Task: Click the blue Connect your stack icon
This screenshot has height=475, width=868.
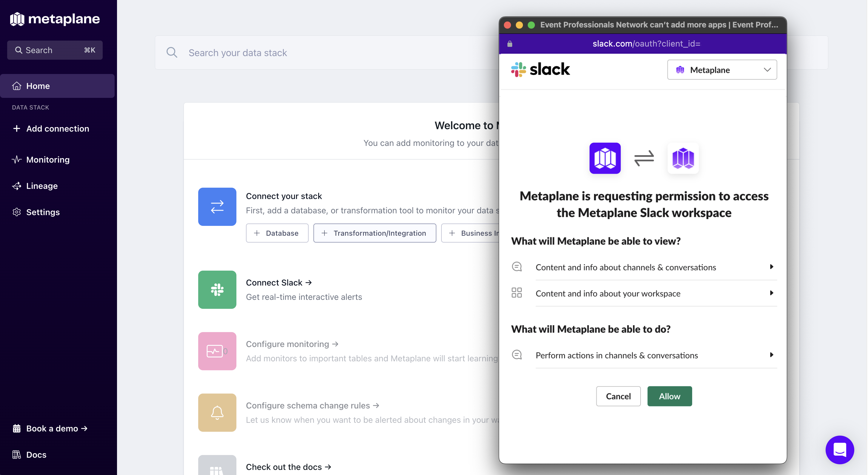Action: click(x=217, y=206)
